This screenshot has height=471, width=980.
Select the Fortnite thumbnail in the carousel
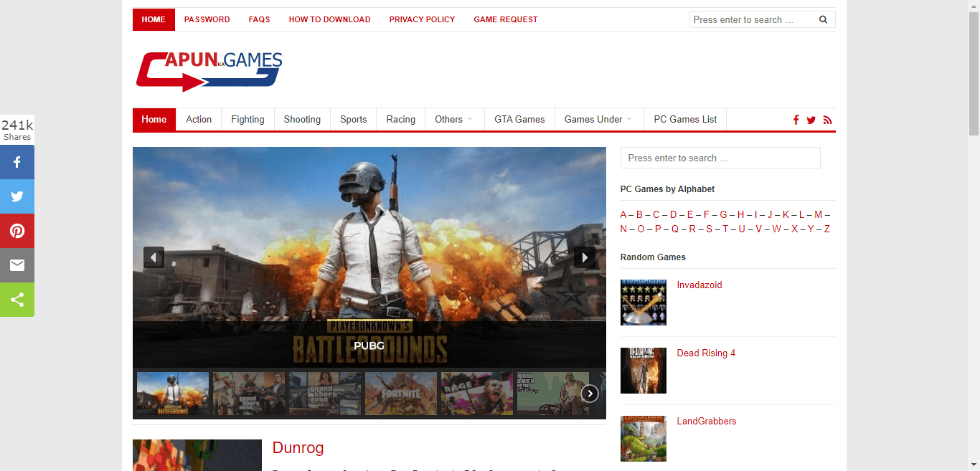pyautogui.click(x=401, y=393)
